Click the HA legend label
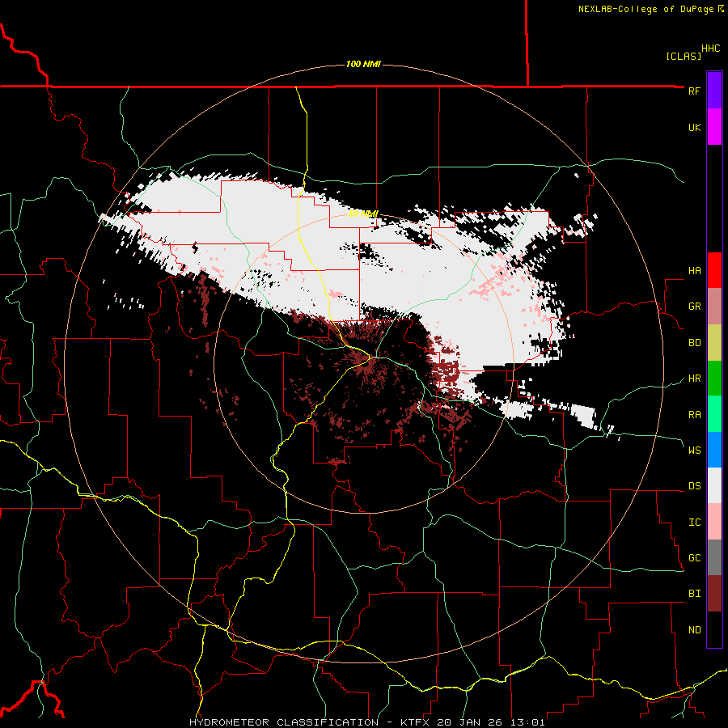 (695, 270)
